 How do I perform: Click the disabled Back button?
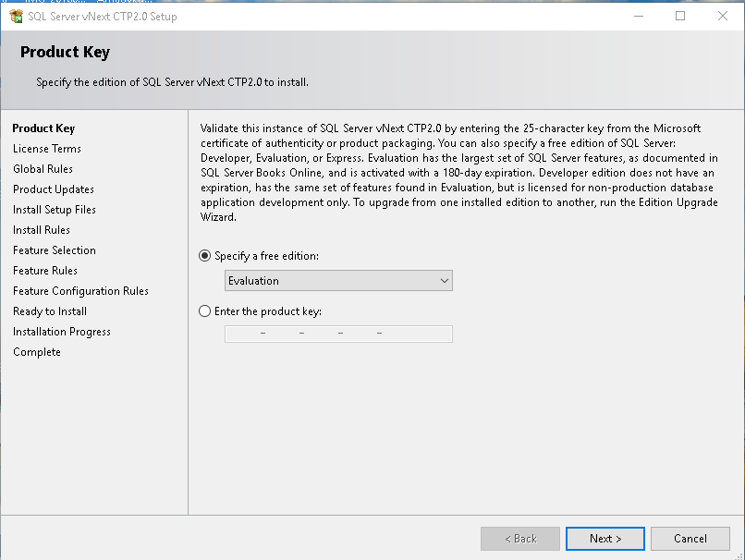519,539
